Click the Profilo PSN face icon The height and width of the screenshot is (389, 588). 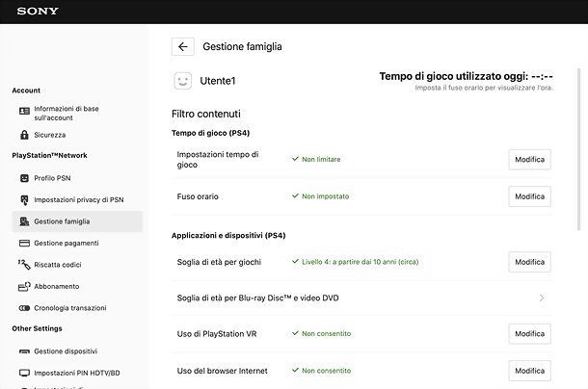(24, 178)
